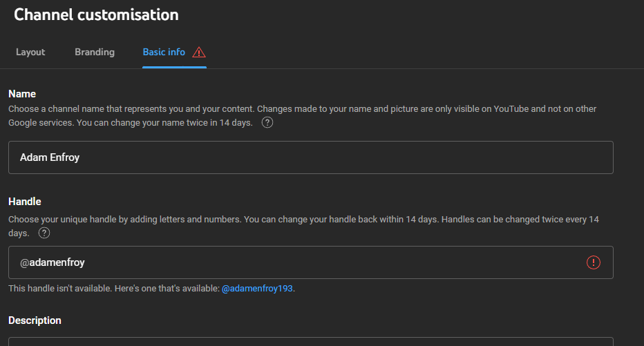
Task: Click the Handle section label
Action: [x=25, y=202]
